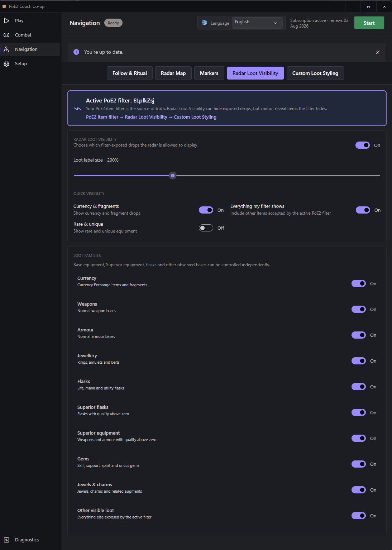This screenshot has height=550, width=392.
Task: Toggle the Armour loot family switch
Action: (359, 335)
